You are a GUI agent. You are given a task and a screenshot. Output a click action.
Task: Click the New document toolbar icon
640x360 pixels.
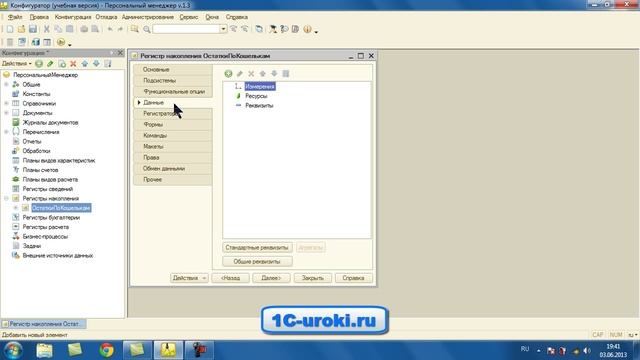[x=10, y=29]
